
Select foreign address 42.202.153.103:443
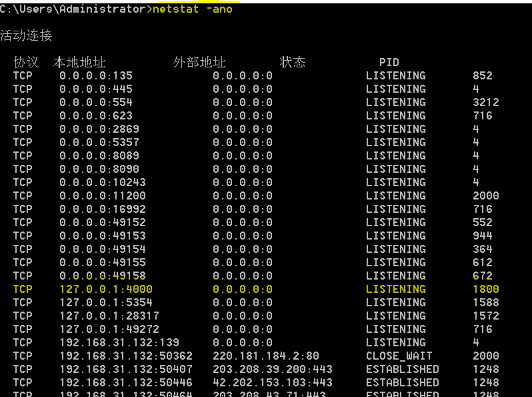pos(273,383)
